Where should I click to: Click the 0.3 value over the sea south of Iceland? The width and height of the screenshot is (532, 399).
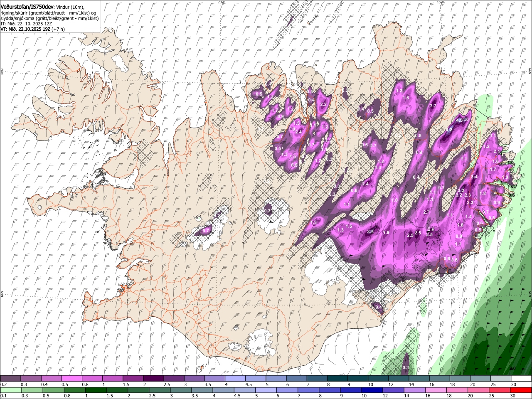(406, 367)
